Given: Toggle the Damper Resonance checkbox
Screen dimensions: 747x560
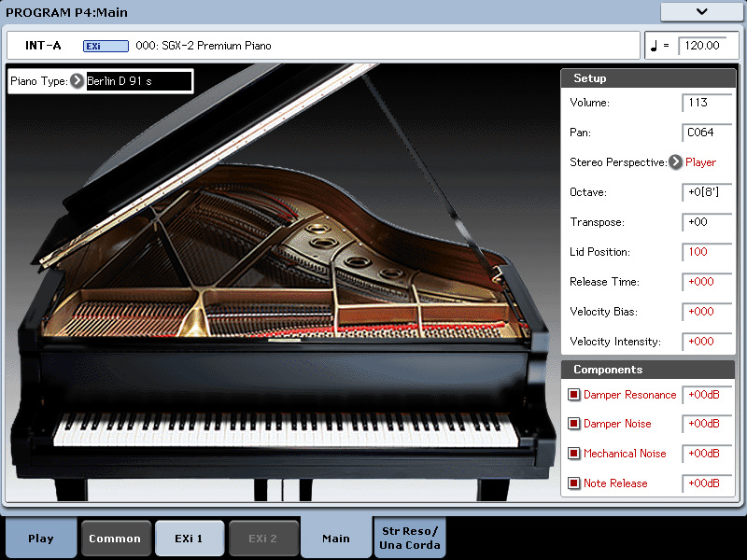Looking at the screenshot, I should tap(574, 395).
